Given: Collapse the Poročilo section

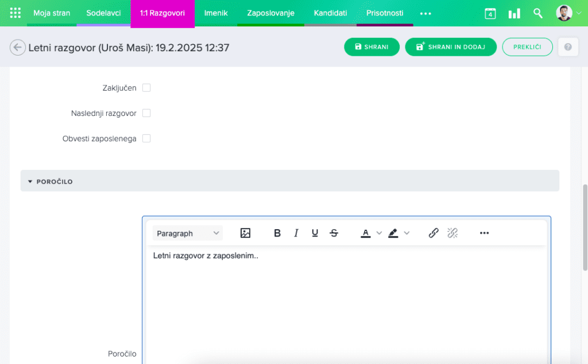Looking at the screenshot, I should coord(30,181).
